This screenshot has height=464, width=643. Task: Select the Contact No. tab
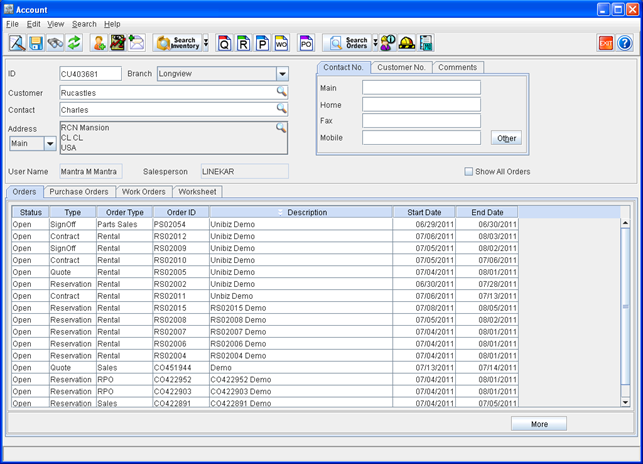pos(344,67)
